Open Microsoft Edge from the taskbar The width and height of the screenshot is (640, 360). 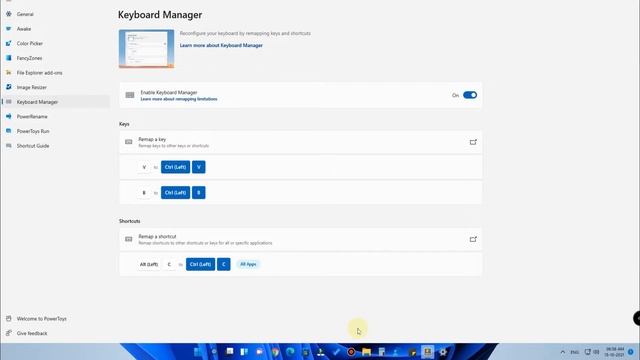coord(290,352)
